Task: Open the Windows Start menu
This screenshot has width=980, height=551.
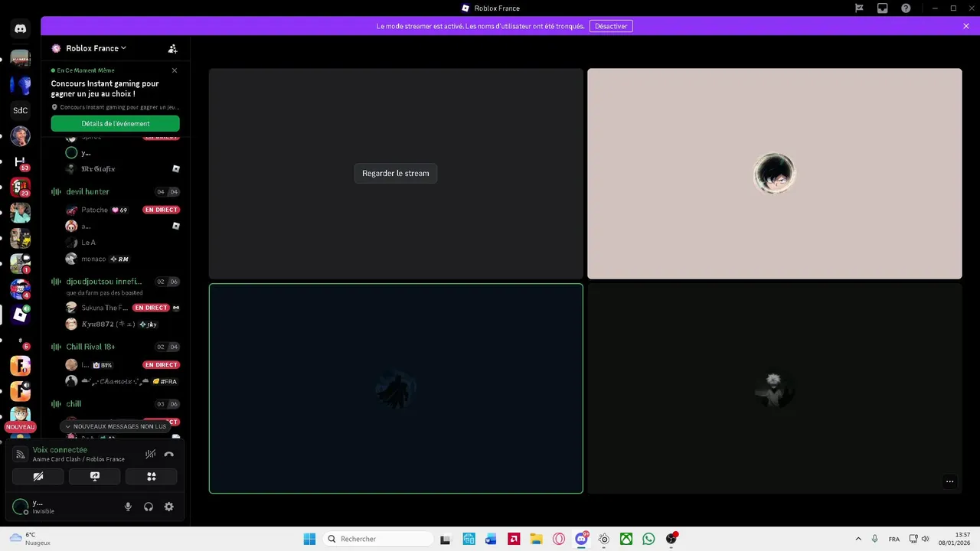Action: point(309,539)
